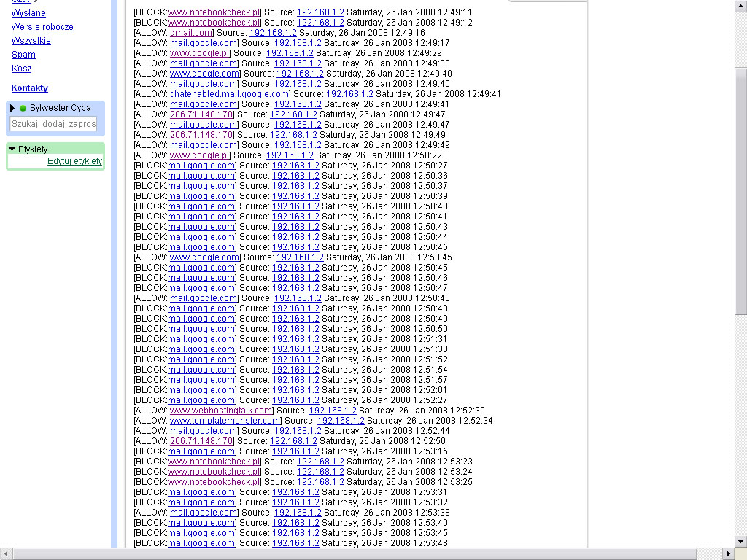Select the Sylwester Cyba contact name
The width and height of the screenshot is (747, 560).
pyautogui.click(x=61, y=108)
